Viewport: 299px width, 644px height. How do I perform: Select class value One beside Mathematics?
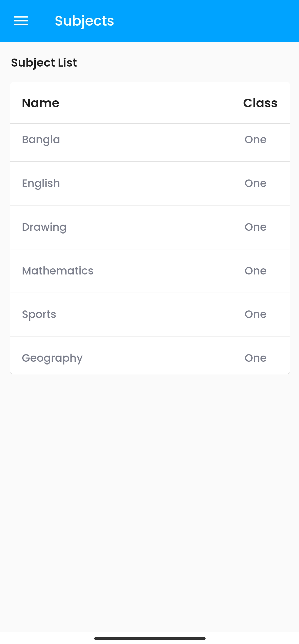[x=255, y=271]
